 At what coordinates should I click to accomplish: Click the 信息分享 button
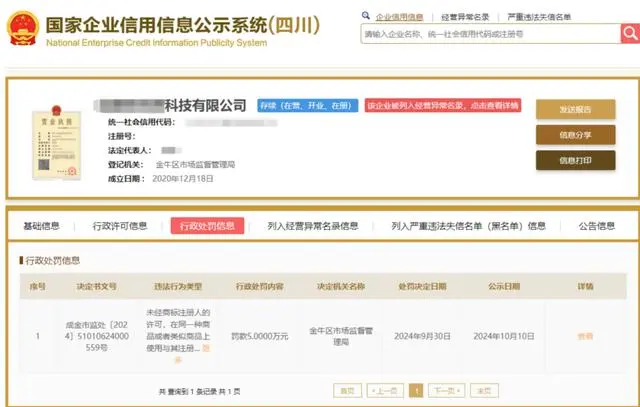(575, 135)
